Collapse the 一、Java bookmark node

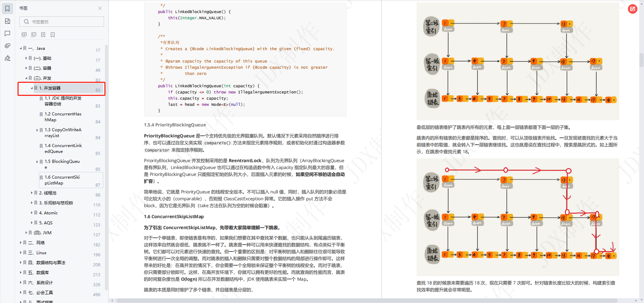(x=21, y=48)
